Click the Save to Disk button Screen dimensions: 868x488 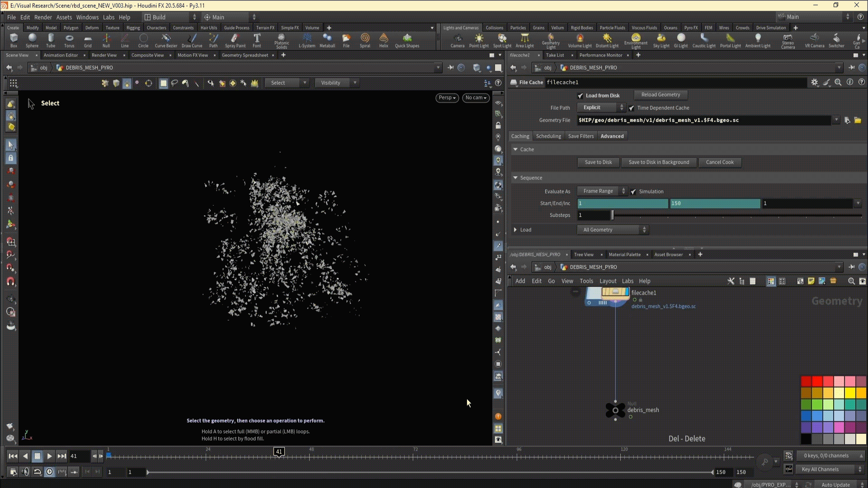click(x=598, y=162)
